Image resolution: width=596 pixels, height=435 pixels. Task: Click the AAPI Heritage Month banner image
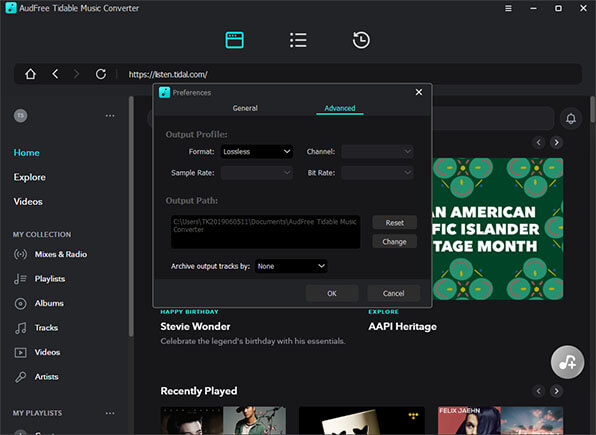498,229
